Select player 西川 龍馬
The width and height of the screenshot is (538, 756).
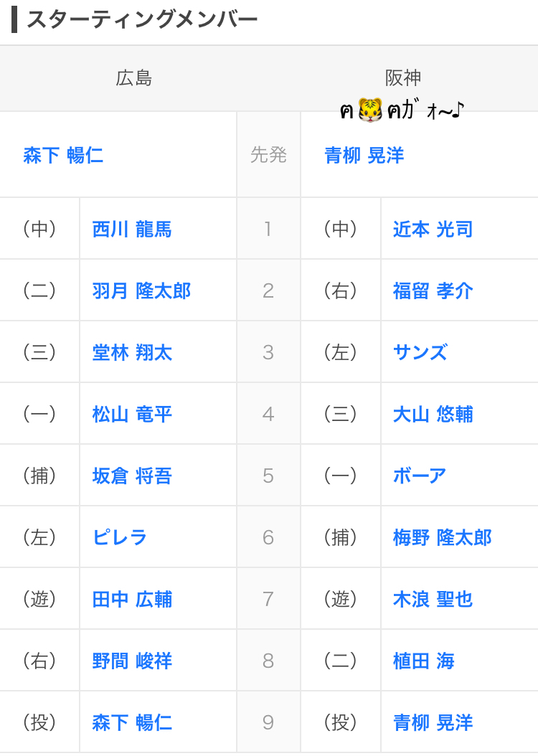pyautogui.click(x=132, y=230)
